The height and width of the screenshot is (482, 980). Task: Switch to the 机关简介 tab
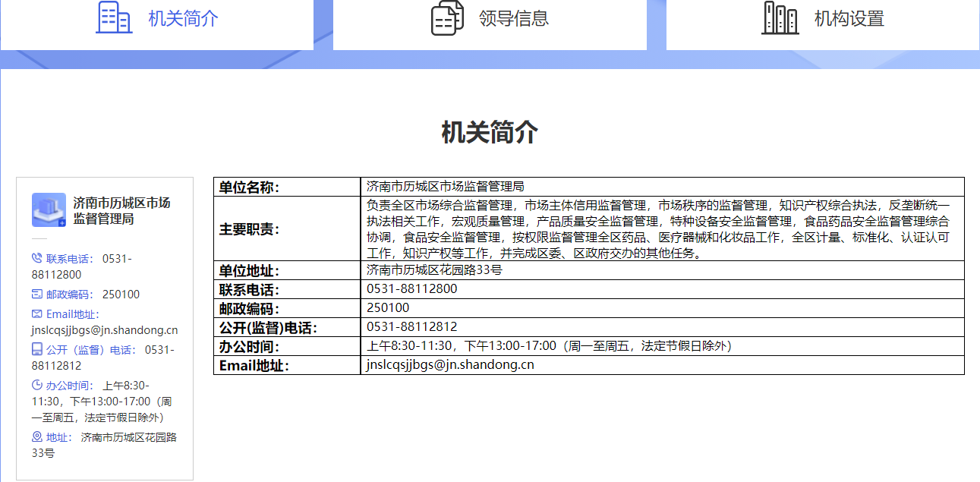coord(183,19)
